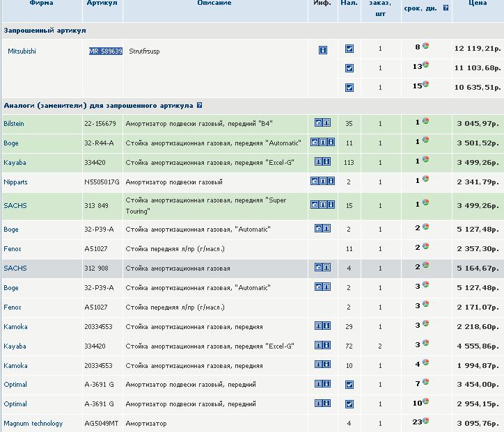This screenshot has height=432, width=504.
Task: Toggle checkbox in the 13-day Mitsubishi offer row
Action: point(349,68)
